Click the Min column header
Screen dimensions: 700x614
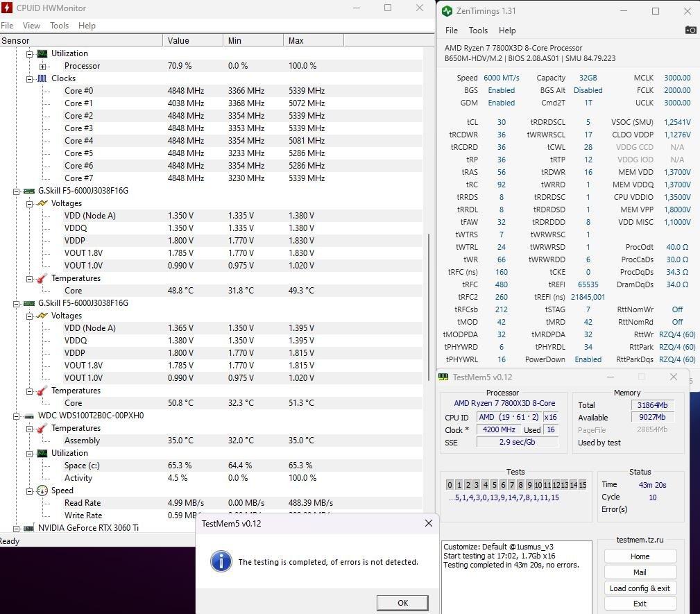pyautogui.click(x=253, y=40)
